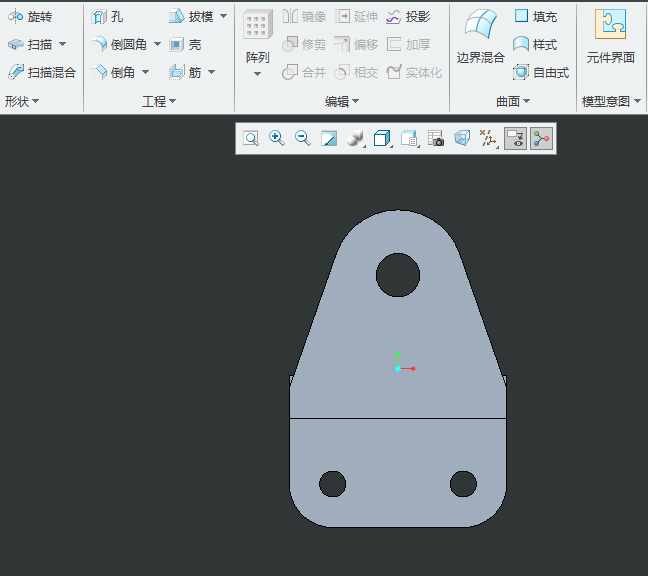This screenshot has height=576, width=648.
Task: Select the Rib (筋) tool
Action: (185, 72)
